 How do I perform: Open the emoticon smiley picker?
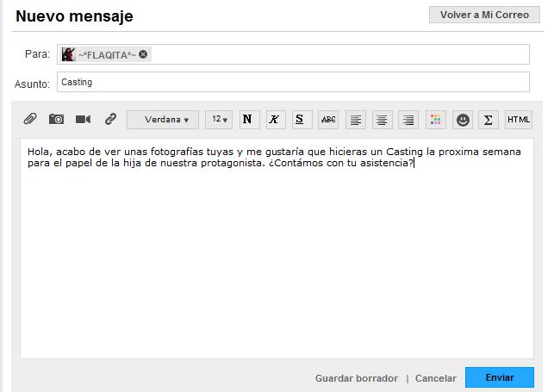tap(463, 120)
